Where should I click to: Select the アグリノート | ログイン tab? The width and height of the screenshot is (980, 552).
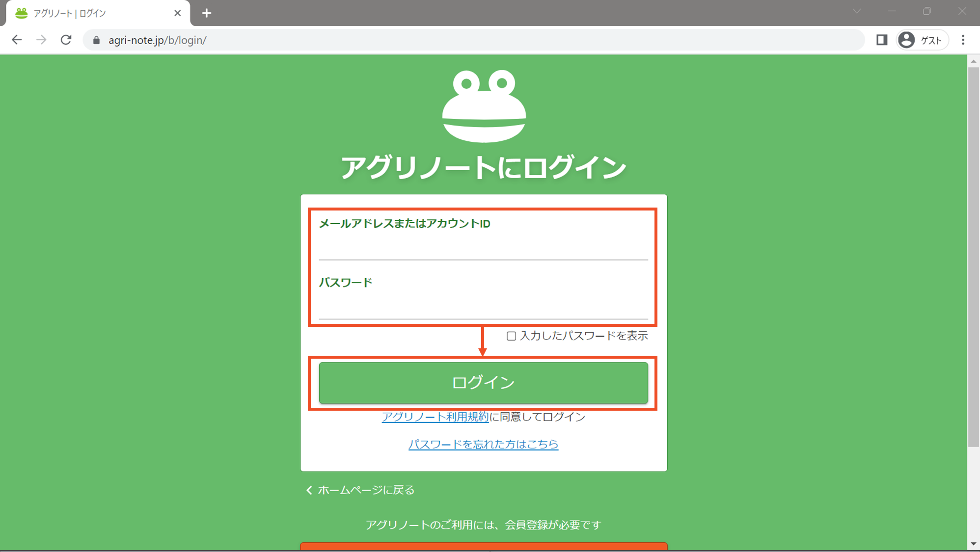(x=98, y=13)
